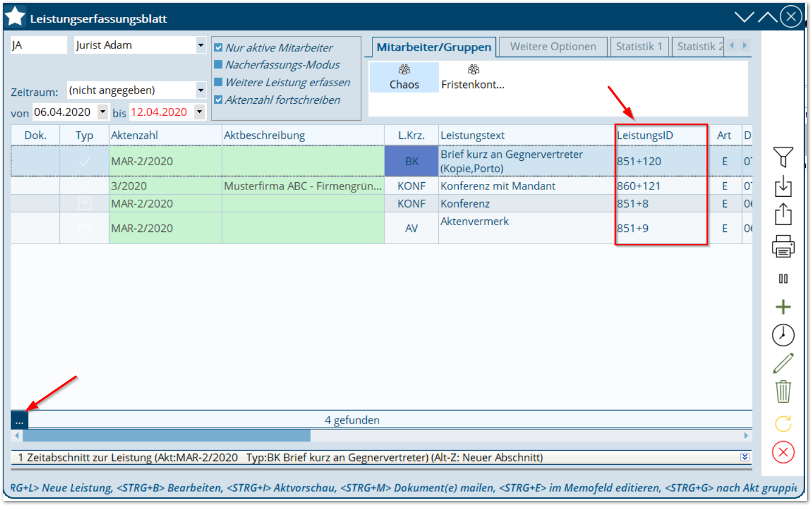Toggle Nur aktive Mitarbeiter checkbox
The image size is (812, 506).
click(218, 48)
